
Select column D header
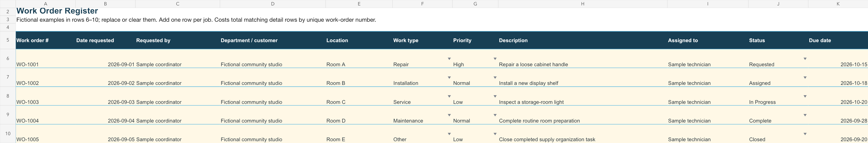(272, 4)
